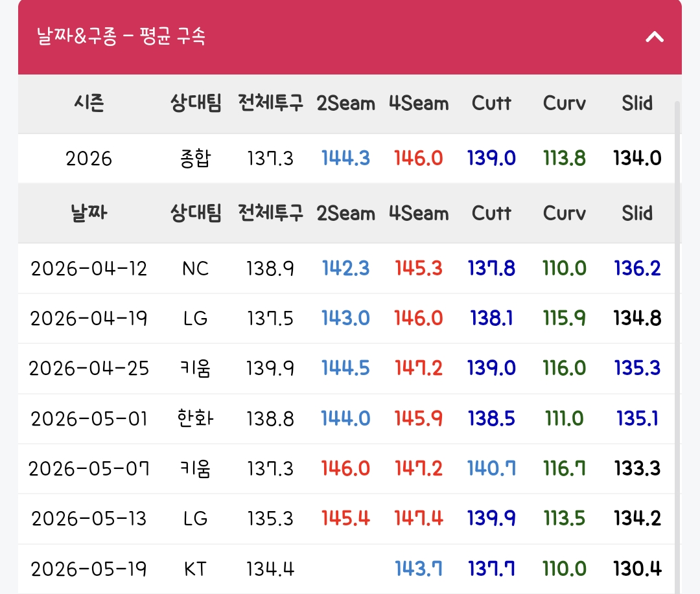This screenshot has height=594, width=700.
Task: Click Curv value 116.0
Action: point(565,369)
